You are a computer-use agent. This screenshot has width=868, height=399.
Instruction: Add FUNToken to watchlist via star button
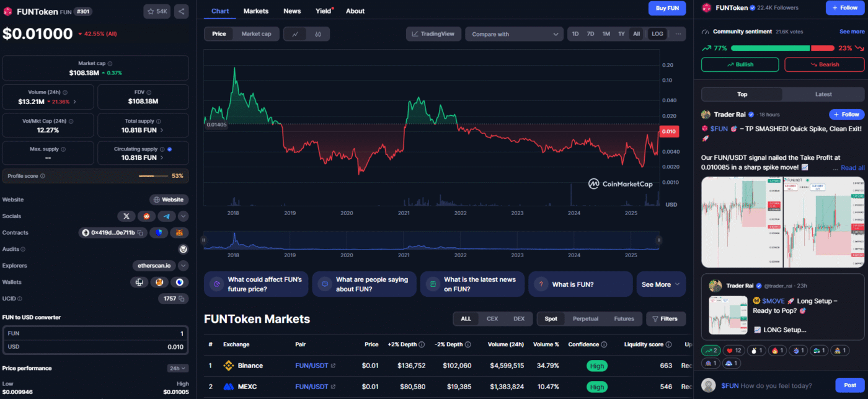point(157,11)
